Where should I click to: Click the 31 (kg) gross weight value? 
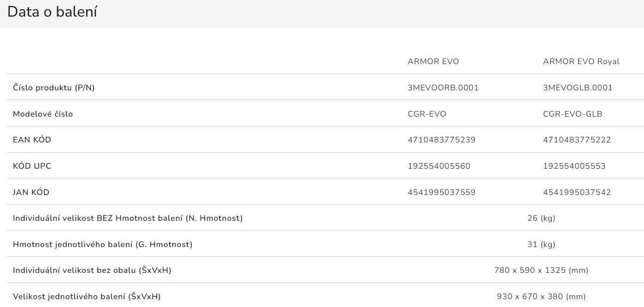point(541,244)
